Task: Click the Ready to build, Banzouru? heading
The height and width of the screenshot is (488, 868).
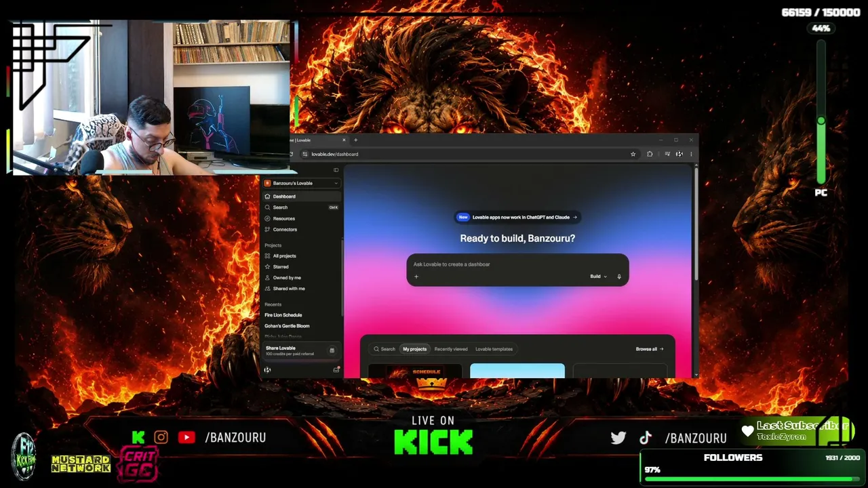Action: pyautogui.click(x=517, y=239)
